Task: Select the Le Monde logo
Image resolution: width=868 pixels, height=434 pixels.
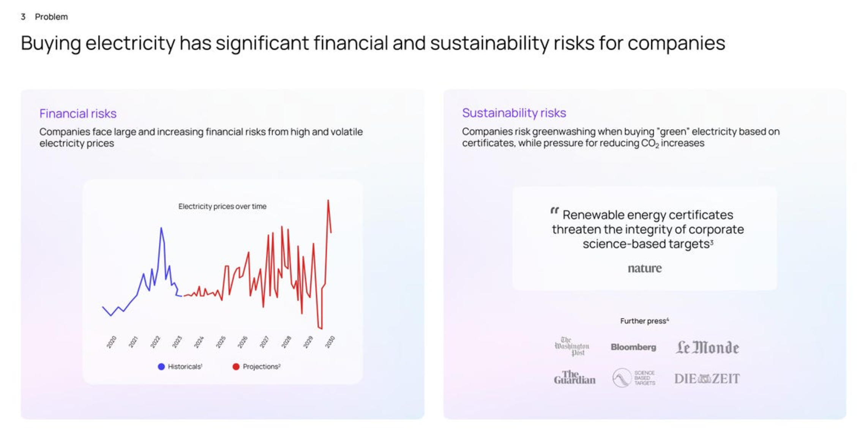Action: (707, 347)
